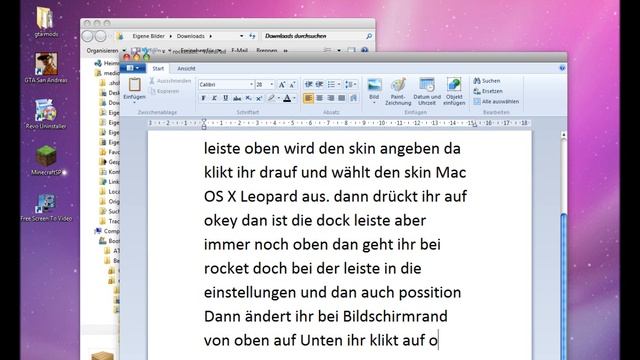The width and height of the screenshot is (640, 360).
Task: Toggle strikethrough formatting
Action: tap(237, 98)
